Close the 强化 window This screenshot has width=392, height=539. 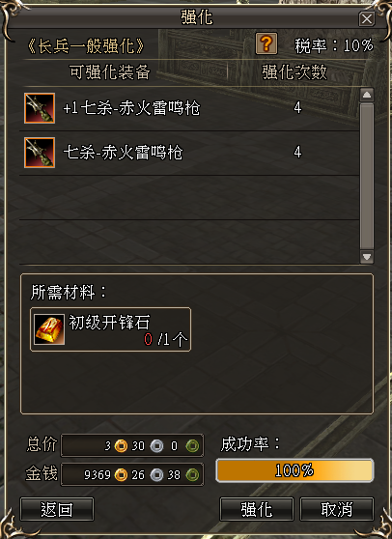tap(367, 19)
